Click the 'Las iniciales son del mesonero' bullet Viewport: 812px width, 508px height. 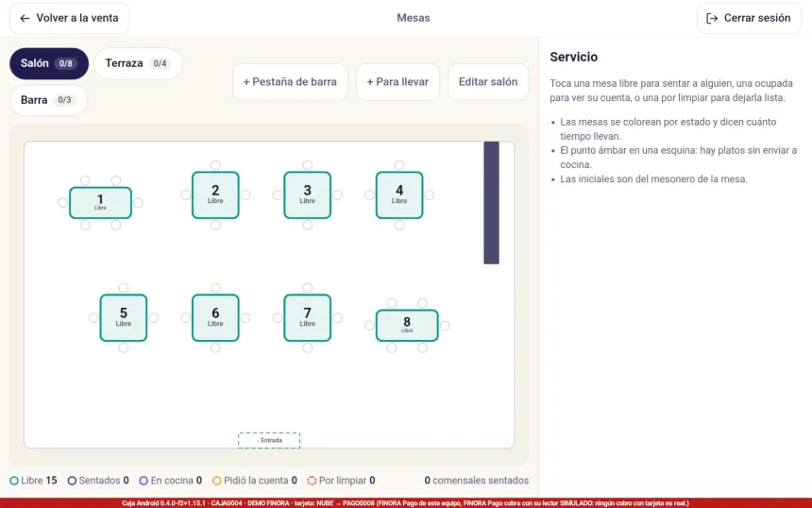coord(653,179)
